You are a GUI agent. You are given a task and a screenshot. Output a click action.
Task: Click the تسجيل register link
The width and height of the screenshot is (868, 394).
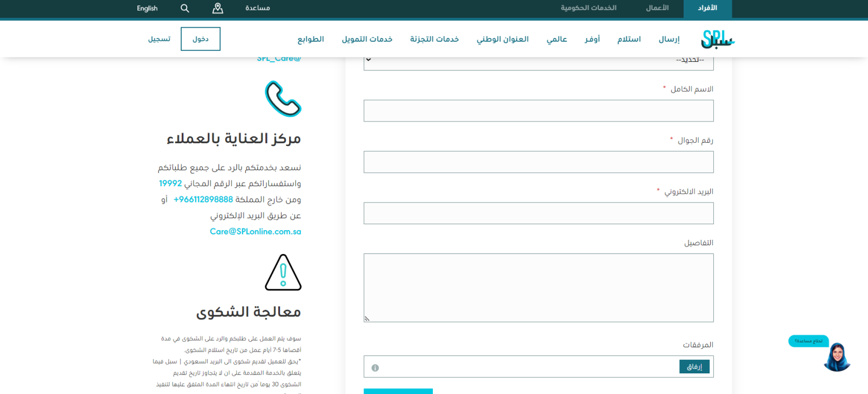(x=159, y=39)
